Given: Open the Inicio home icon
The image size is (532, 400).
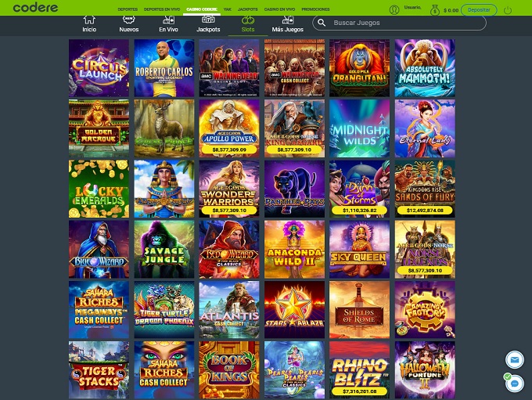Looking at the screenshot, I should pos(89,20).
